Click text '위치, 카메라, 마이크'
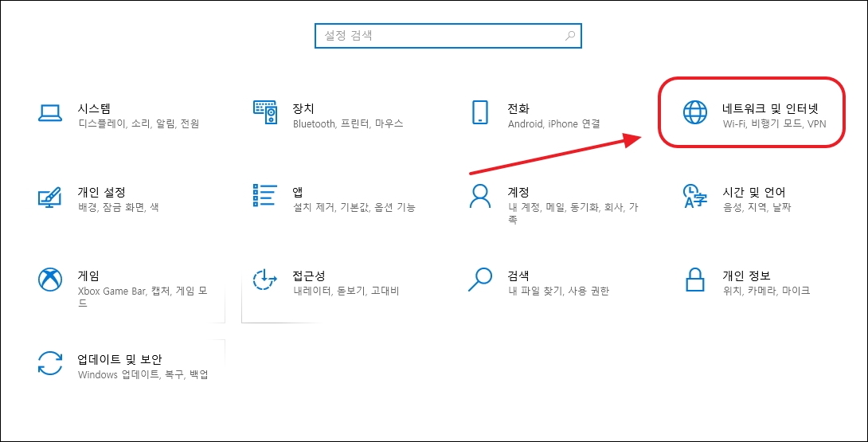Viewport: 868px width, 442px height. tap(766, 291)
